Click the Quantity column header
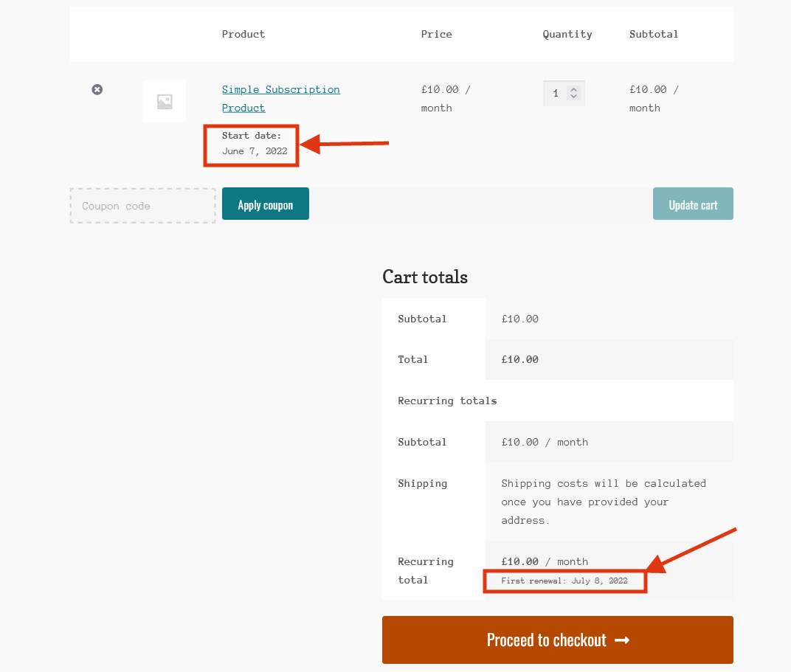The height and width of the screenshot is (672, 791). tap(567, 34)
